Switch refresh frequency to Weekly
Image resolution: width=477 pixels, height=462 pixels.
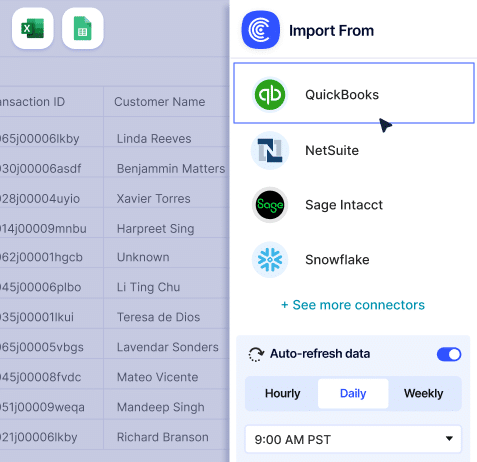424,393
